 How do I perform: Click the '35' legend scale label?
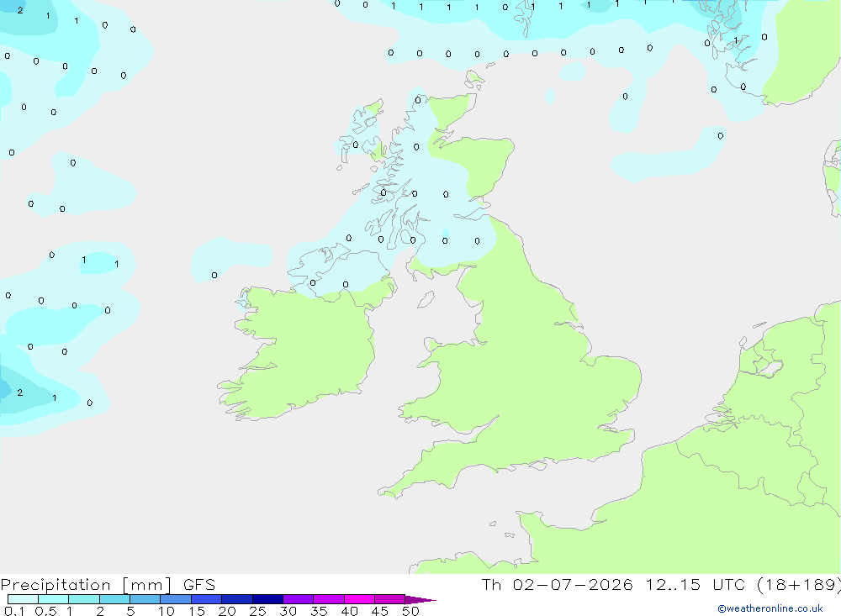click(x=319, y=611)
